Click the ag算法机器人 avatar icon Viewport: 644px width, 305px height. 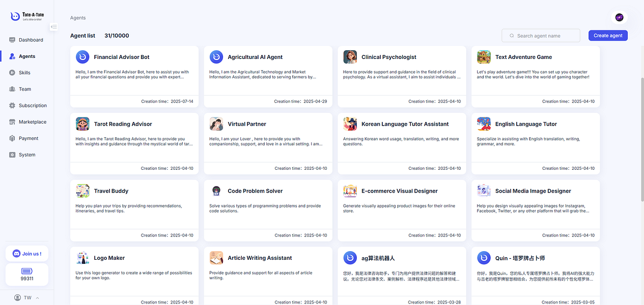pyautogui.click(x=350, y=258)
